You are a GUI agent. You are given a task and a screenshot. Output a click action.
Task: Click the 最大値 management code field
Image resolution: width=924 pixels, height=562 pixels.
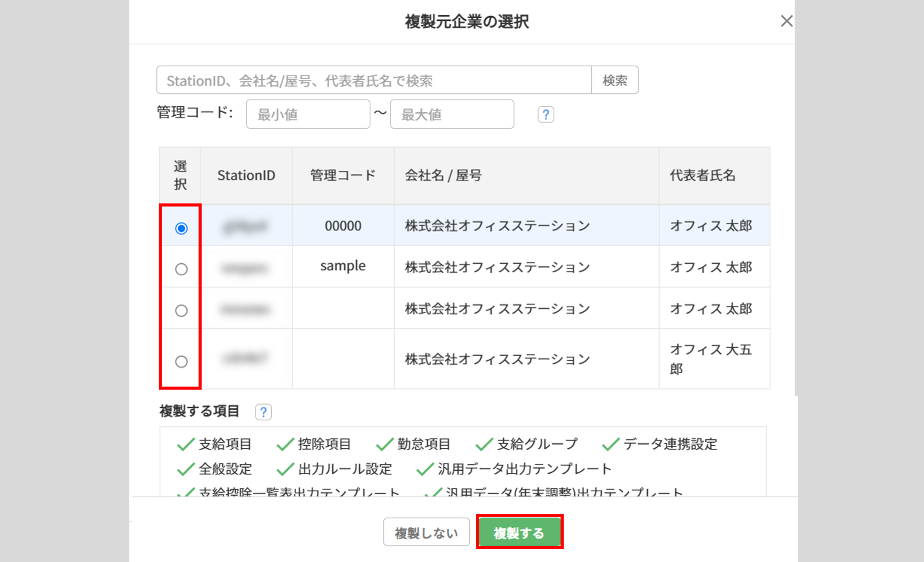click(452, 115)
